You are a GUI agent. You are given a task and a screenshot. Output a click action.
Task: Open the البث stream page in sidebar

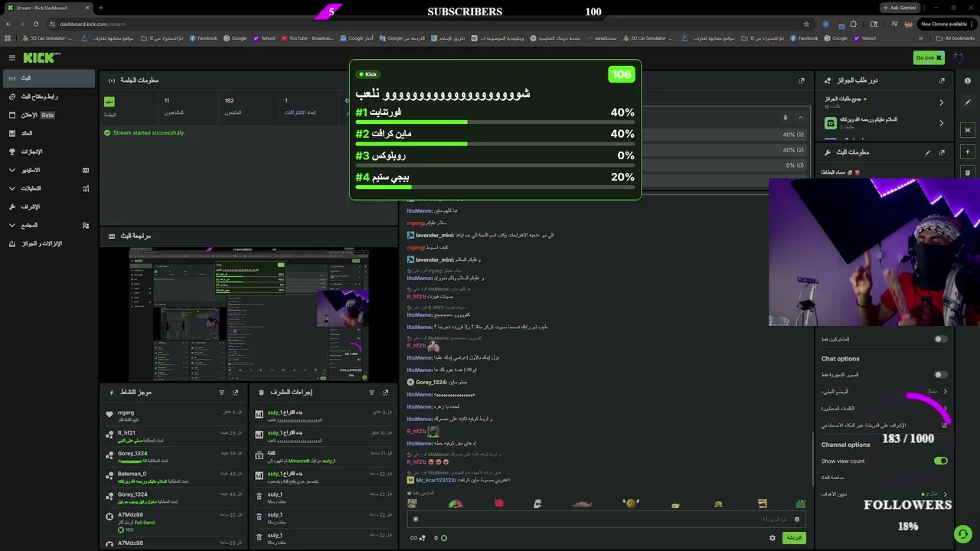click(48, 78)
